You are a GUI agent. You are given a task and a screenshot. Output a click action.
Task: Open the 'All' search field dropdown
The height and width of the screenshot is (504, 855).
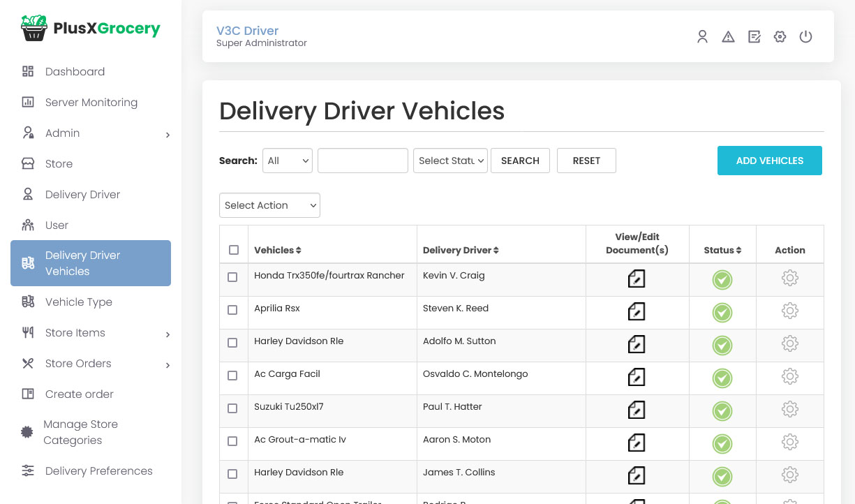click(x=288, y=161)
